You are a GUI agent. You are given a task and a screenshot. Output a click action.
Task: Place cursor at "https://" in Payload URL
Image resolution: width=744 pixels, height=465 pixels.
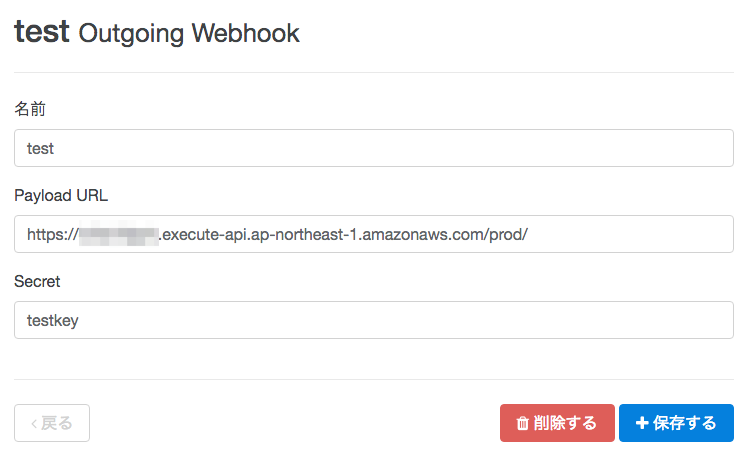[x=52, y=234]
